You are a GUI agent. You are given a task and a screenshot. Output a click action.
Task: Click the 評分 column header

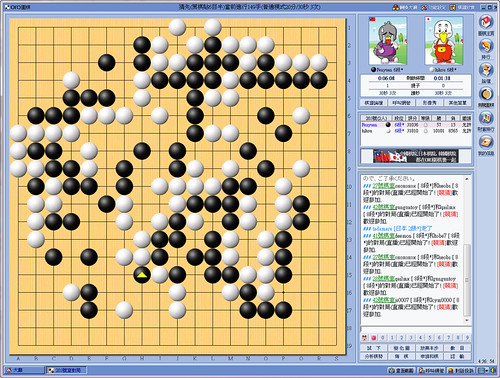[412, 118]
